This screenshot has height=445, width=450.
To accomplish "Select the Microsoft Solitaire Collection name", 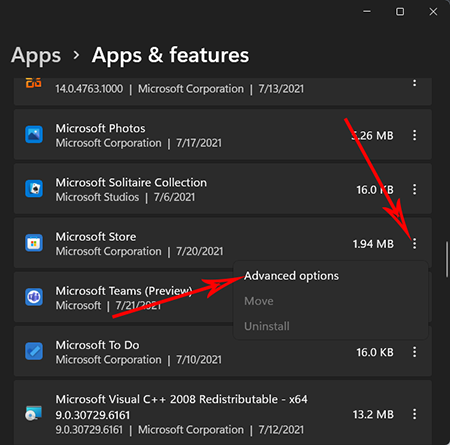I will pyautogui.click(x=131, y=183).
